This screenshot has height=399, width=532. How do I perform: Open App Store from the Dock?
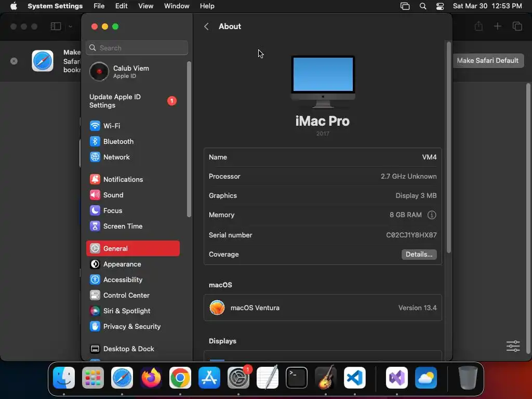209,378
